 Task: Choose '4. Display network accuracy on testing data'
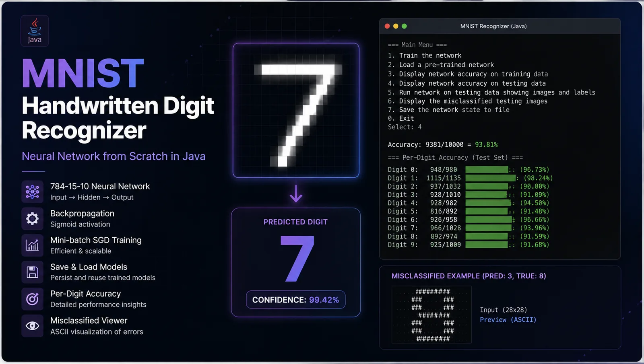pos(467,83)
